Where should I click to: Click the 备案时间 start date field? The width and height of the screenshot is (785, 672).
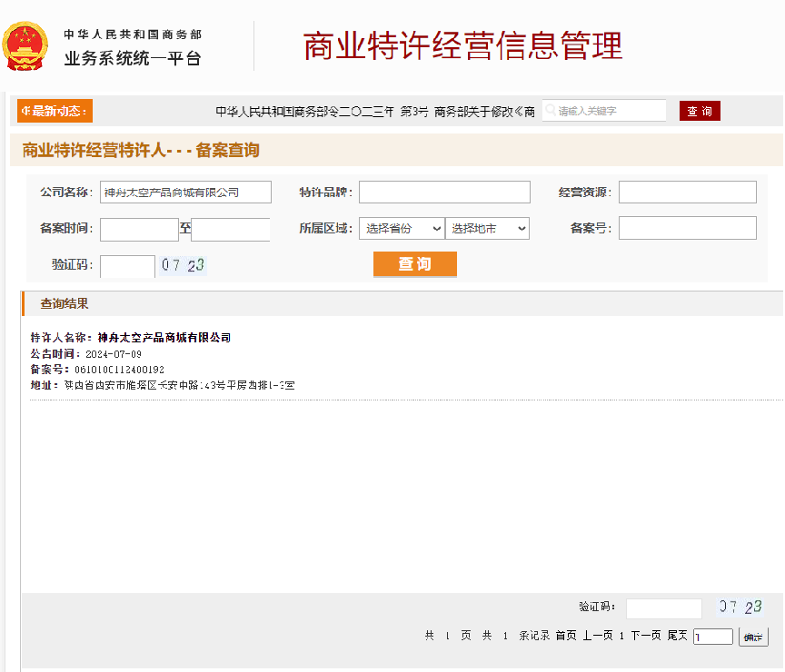(139, 230)
